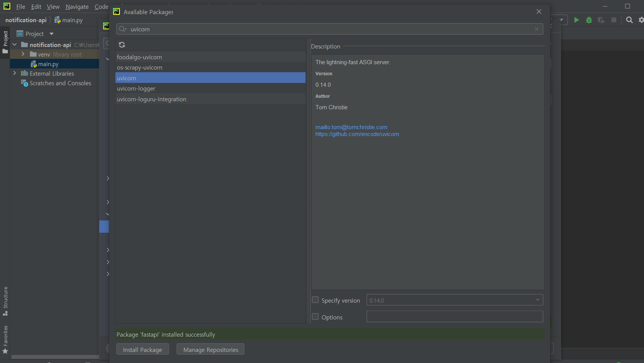Open the tom@tomchristie.com mailto link

(x=351, y=127)
